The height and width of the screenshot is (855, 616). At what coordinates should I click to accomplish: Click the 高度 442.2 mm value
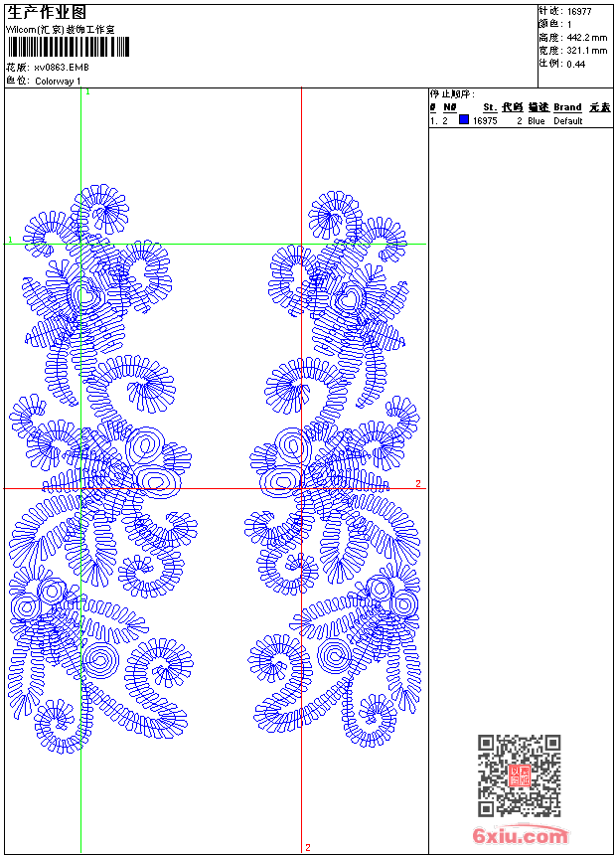pos(585,37)
